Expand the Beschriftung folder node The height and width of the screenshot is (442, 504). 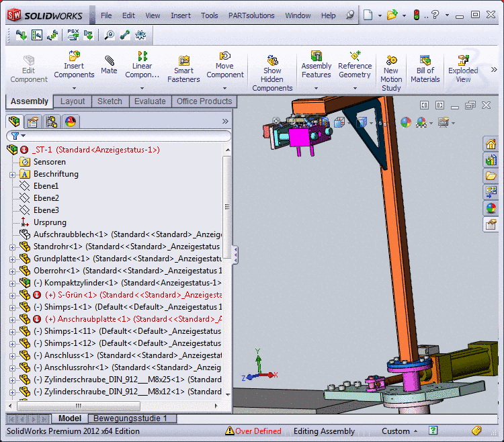12,174
